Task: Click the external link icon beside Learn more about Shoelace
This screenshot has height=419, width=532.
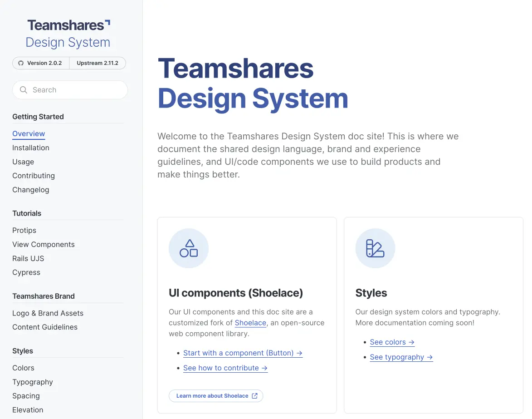Action: 255,396
